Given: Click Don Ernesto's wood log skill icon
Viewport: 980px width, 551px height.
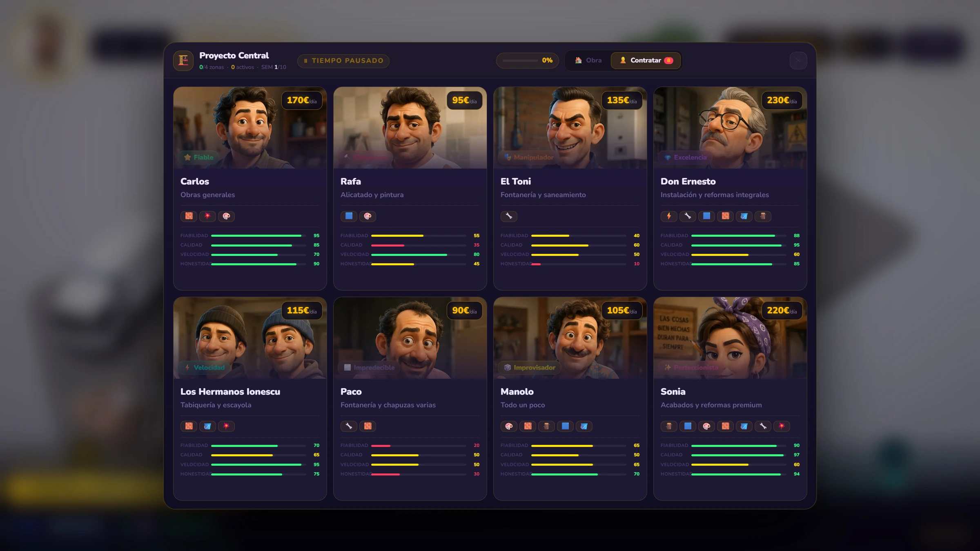Looking at the screenshot, I should 763,216.
